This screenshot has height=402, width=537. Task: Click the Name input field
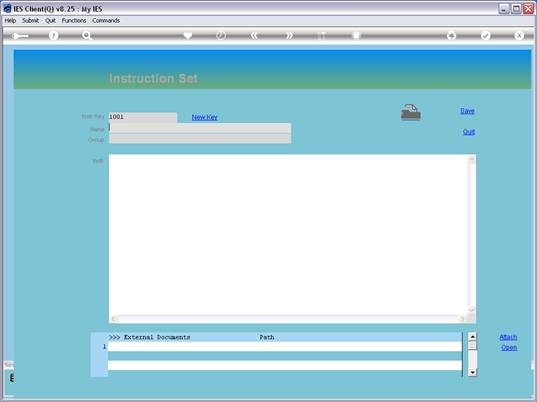point(200,128)
